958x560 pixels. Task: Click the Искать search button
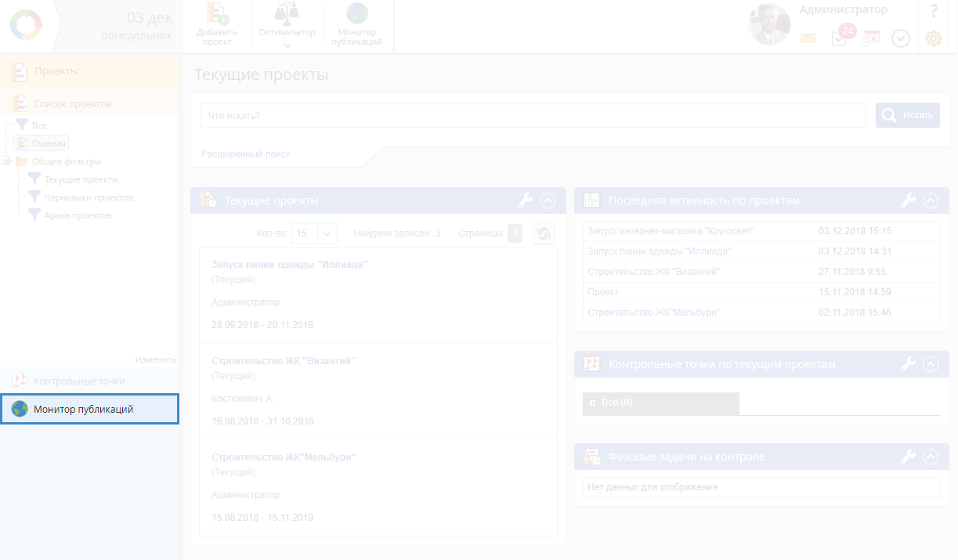pos(908,115)
